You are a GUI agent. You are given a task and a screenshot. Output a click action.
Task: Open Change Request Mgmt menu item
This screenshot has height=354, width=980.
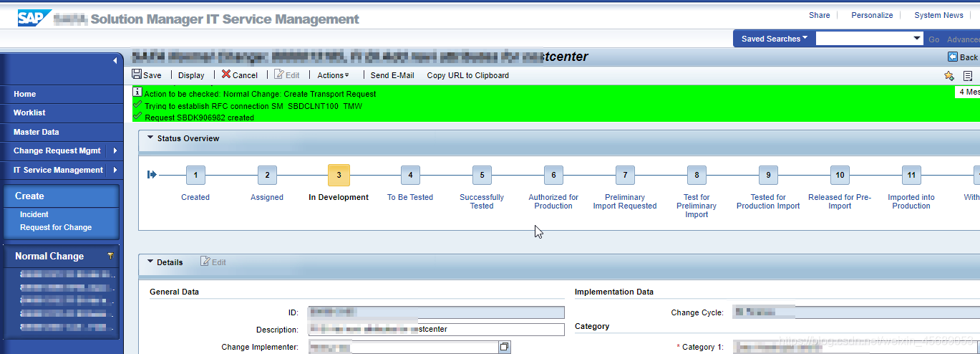(57, 150)
